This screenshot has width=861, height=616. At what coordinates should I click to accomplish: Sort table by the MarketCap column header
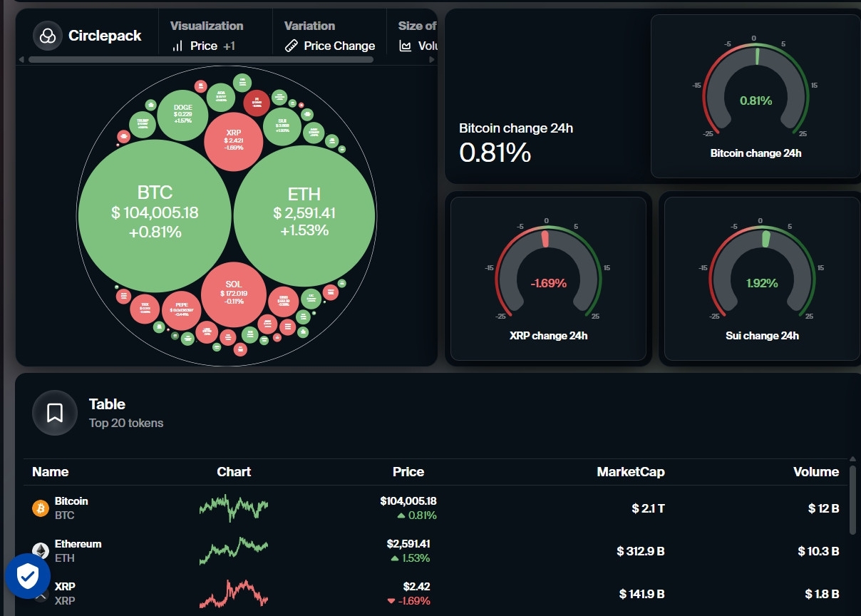click(x=631, y=472)
